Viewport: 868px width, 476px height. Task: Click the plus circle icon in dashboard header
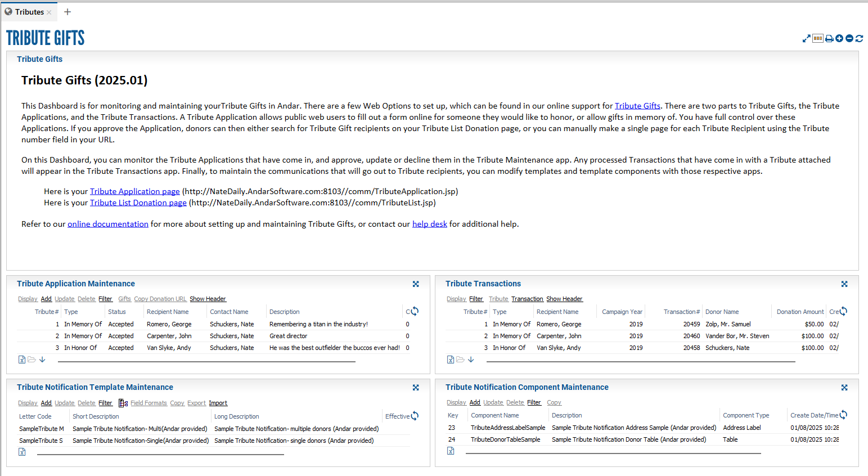tap(839, 38)
